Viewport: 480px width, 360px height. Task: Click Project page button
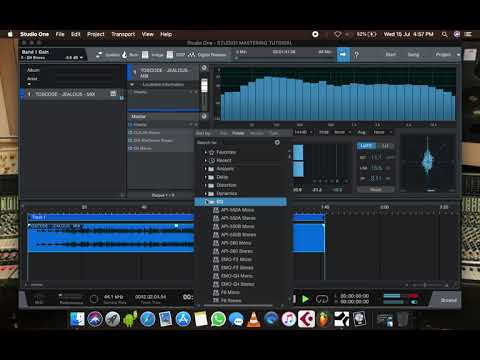pyautogui.click(x=443, y=54)
